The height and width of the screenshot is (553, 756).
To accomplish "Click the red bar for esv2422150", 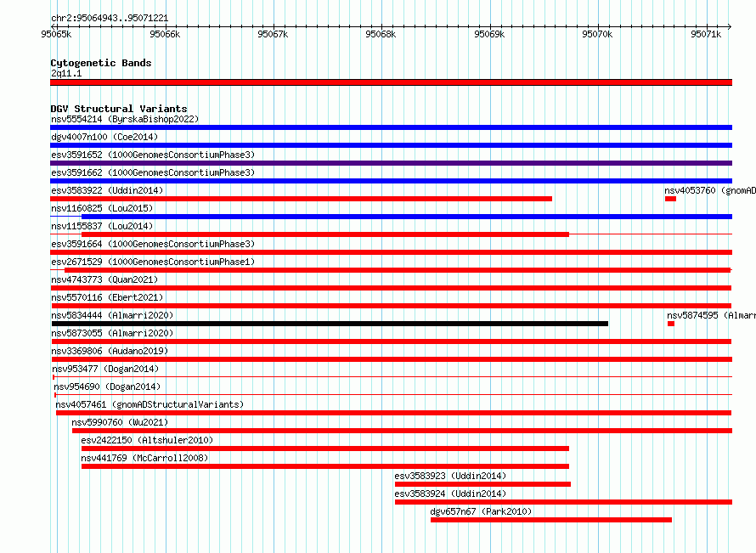I will [325, 449].
